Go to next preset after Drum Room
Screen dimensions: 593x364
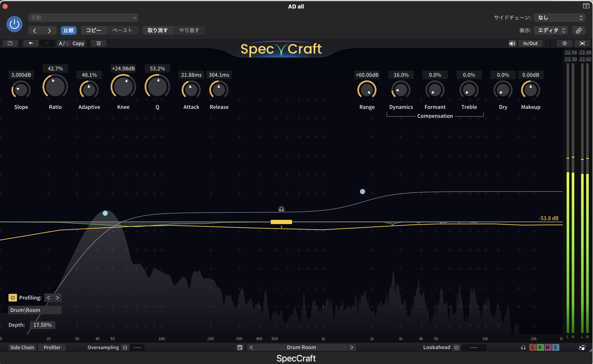coord(352,347)
